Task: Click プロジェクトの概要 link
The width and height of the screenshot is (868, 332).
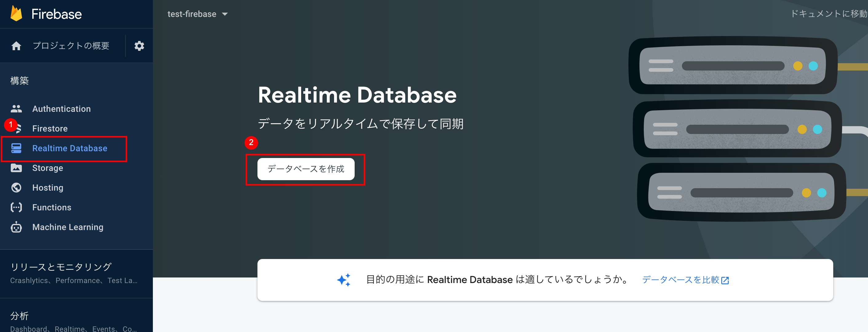Action: (x=71, y=46)
